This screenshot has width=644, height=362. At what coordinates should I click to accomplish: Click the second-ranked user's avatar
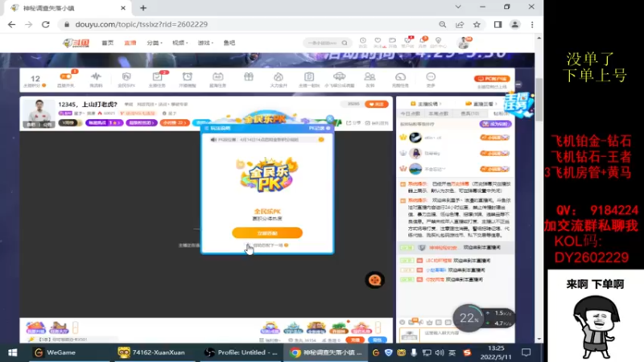tap(415, 153)
